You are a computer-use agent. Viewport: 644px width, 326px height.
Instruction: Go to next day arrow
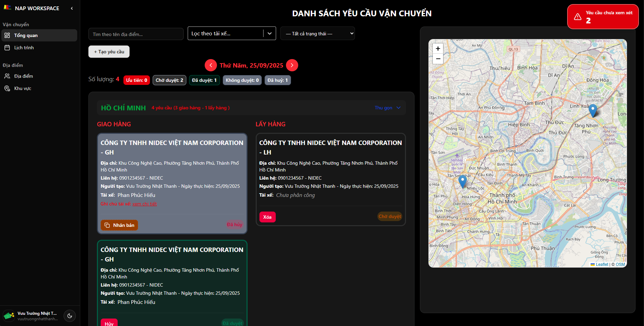point(292,65)
